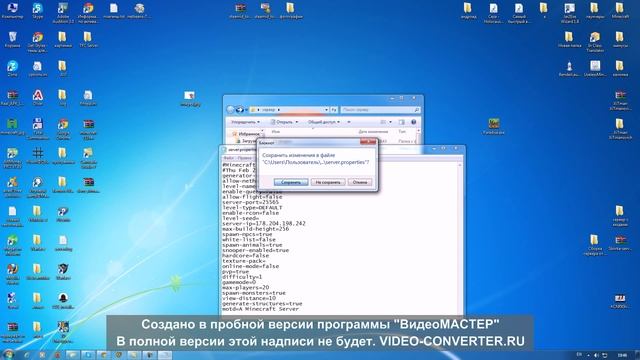The image size is (640, 360).
Task: Click line online-mode=false in Notepad
Action: [x=251, y=266]
